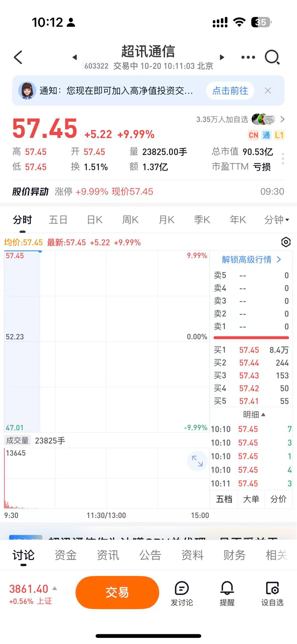This screenshot has width=297, height=644.
Task: Open the search magnifier icon
Action: tap(272, 57)
